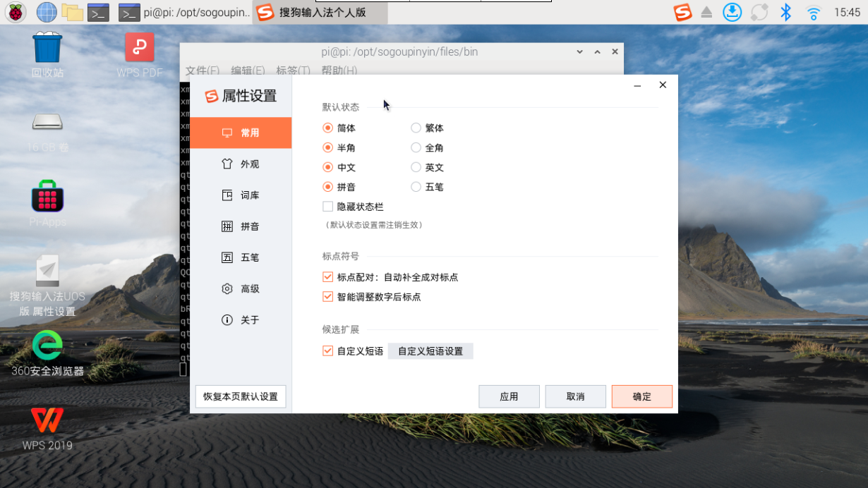
Task: Click the Bluetooth system tray icon
Action: tap(785, 12)
